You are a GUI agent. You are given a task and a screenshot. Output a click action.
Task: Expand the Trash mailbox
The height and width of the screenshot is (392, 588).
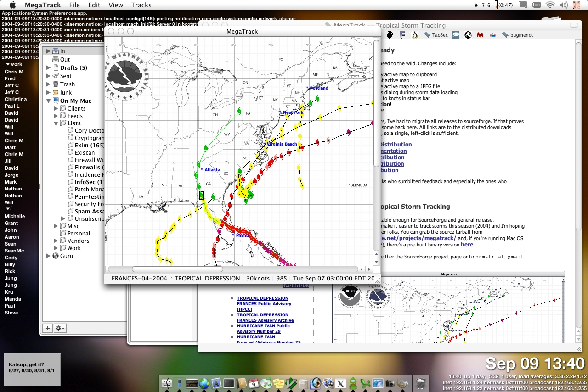point(48,84)
